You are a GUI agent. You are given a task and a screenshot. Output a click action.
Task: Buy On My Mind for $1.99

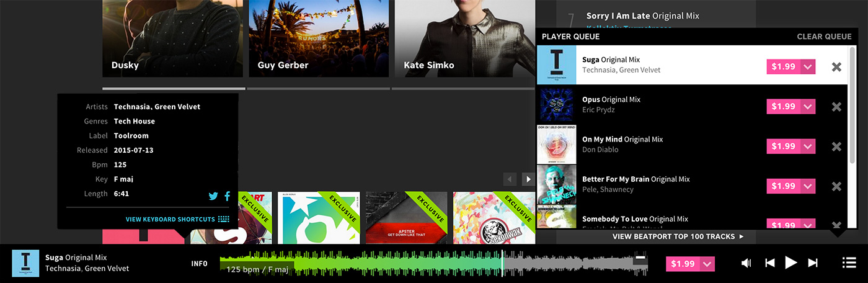pos(784,146)
